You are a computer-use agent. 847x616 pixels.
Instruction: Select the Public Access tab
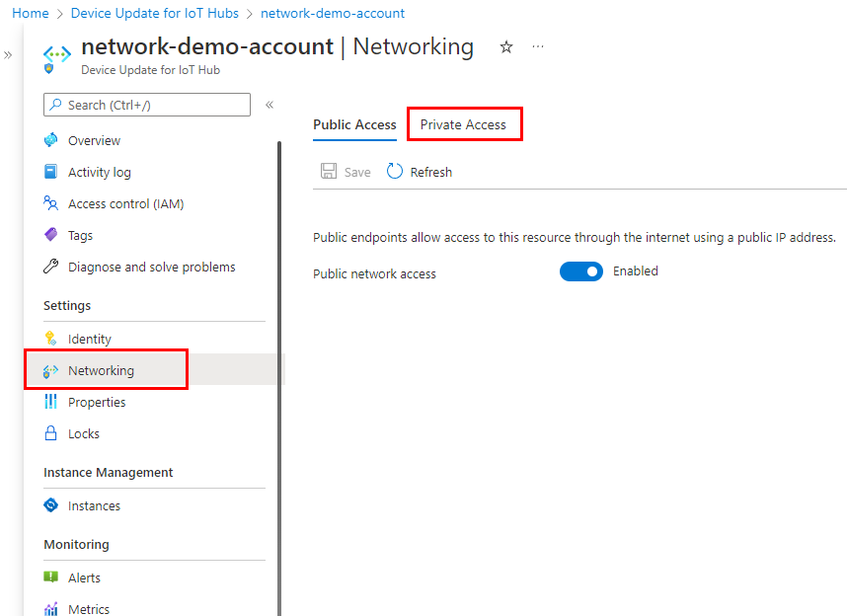(x=354, y=124)
